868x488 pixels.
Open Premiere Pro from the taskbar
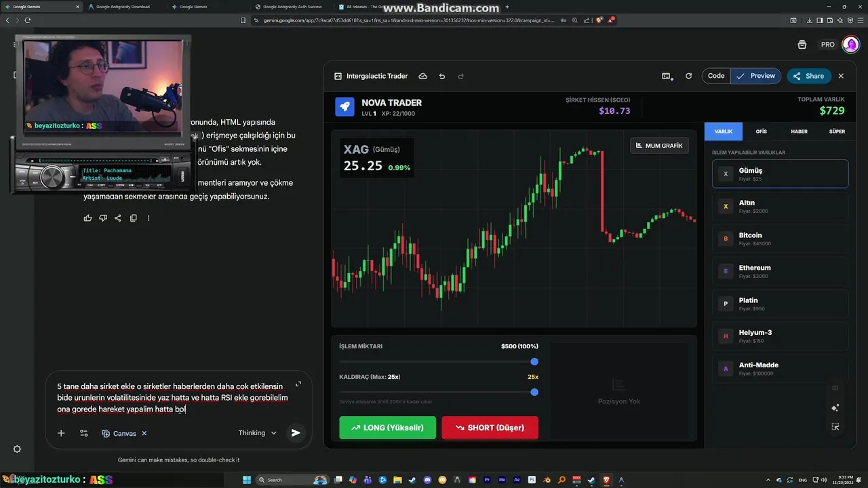coord(487,480)
